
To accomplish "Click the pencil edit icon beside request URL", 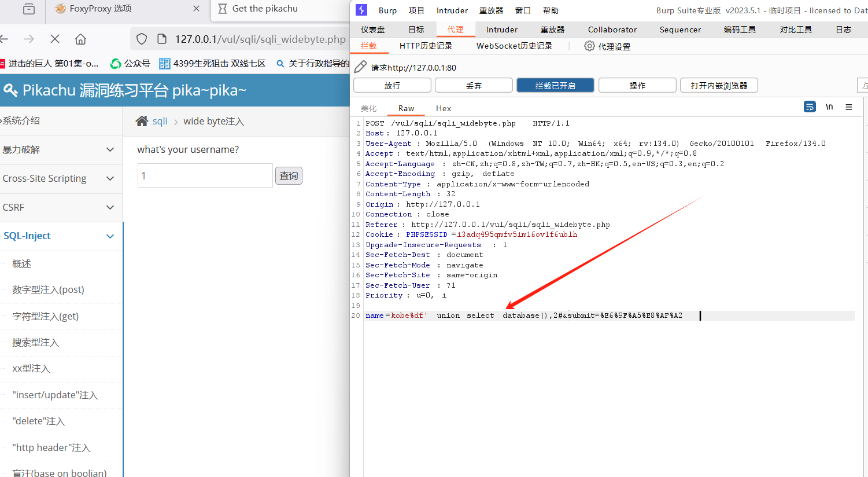I will click(x=360, y=67).
